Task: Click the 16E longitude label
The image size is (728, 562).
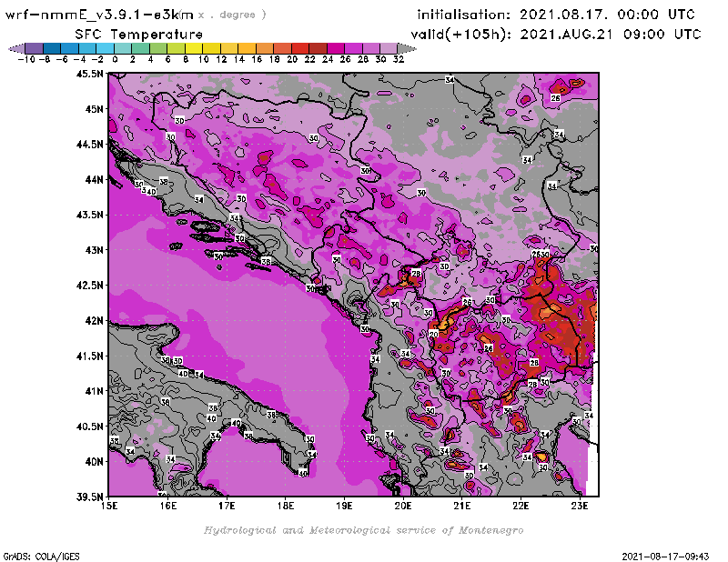Action: point(168,506)
